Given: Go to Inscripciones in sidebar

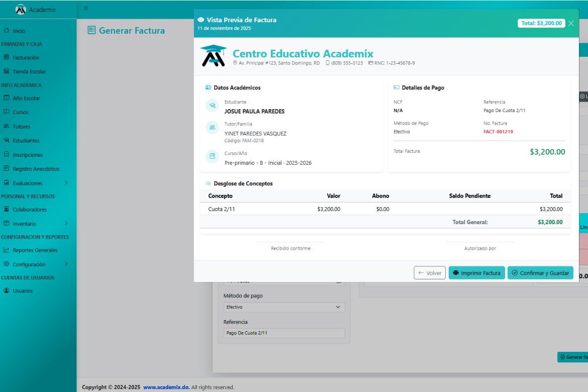Looking at the screenshot, I should (x=28, y=155).
